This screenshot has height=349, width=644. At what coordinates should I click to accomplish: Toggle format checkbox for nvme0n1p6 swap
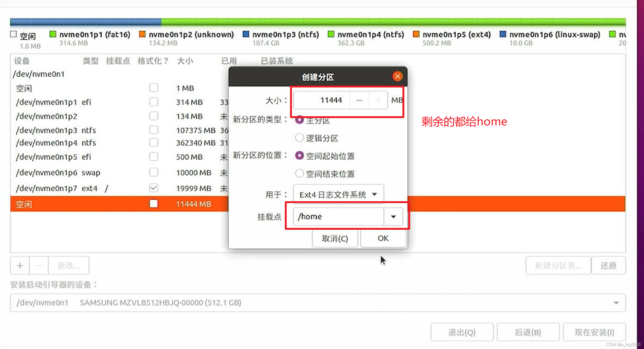pyautogui.click(x=153, y=172)
